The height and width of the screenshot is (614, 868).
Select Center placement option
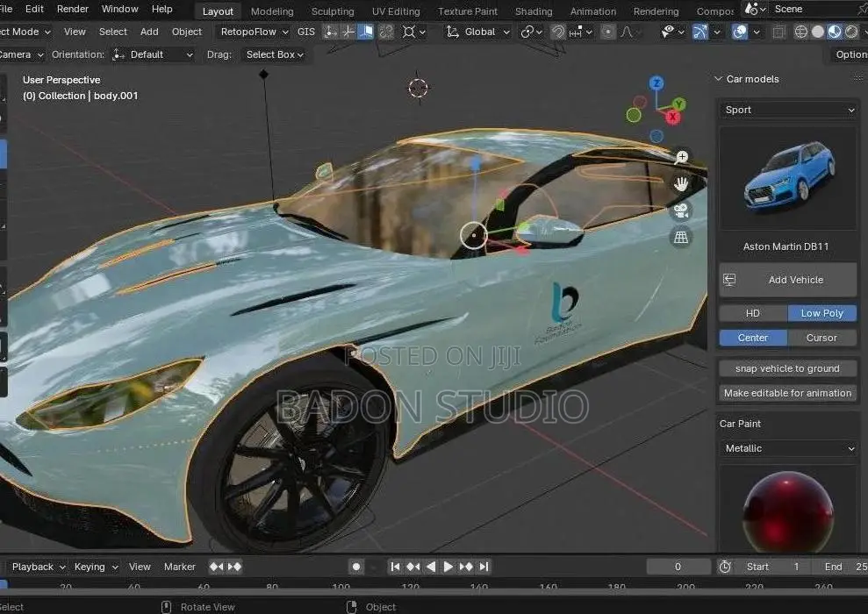(x=753, y=338)
